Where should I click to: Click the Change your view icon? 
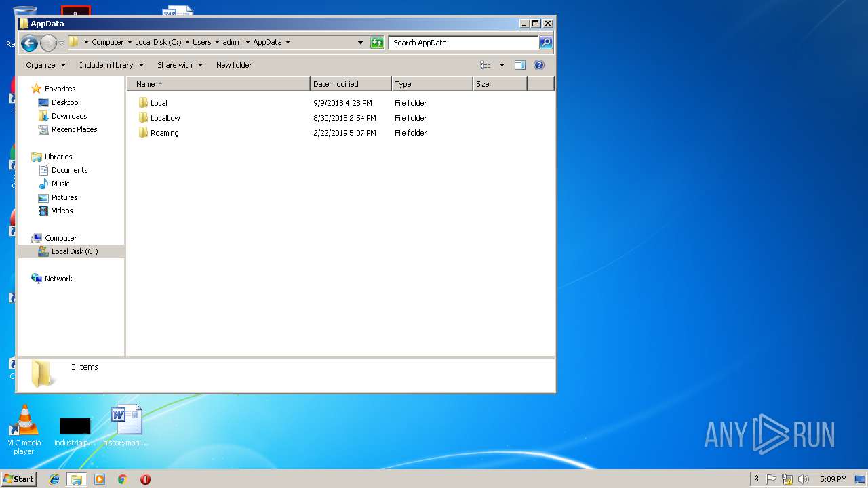point(486,65)
